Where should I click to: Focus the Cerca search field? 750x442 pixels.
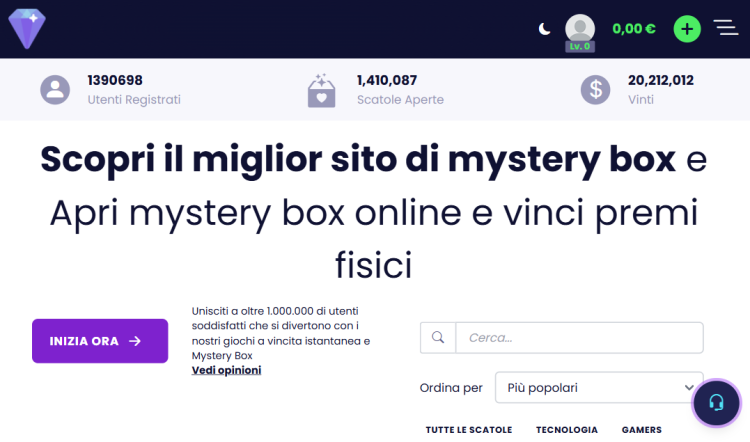[578, 338]
